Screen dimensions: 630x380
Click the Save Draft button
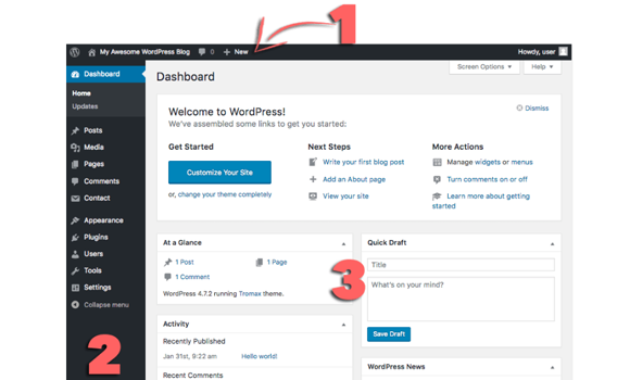(389, 334)
